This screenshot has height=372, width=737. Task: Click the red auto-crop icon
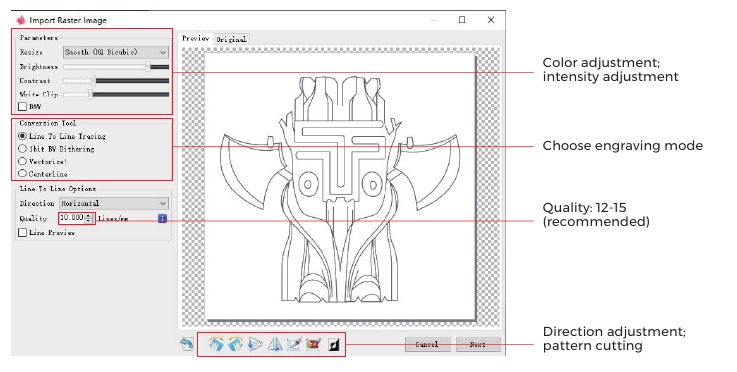click(x=314, y=344)
